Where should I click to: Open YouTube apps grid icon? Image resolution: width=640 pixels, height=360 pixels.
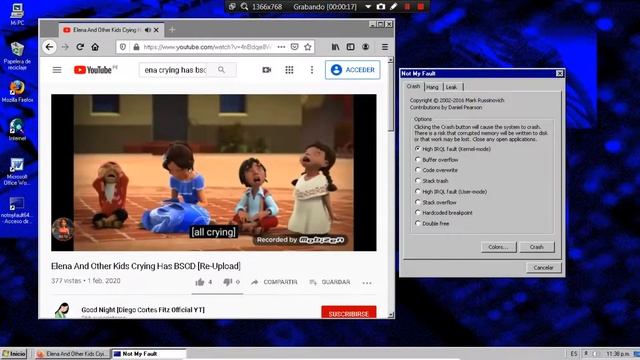[289, 70]
